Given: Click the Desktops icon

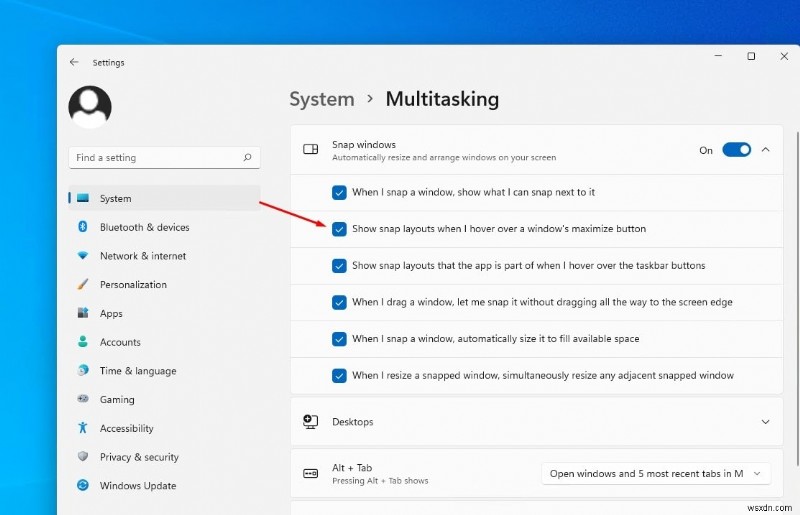Looking at the screenshot, I should (310, 422).
